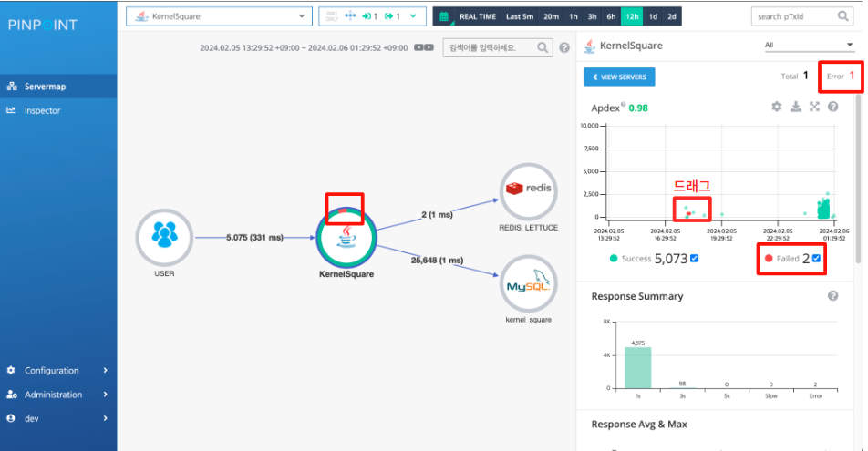Click the 1s response summary bar

(x=638, y=367)
